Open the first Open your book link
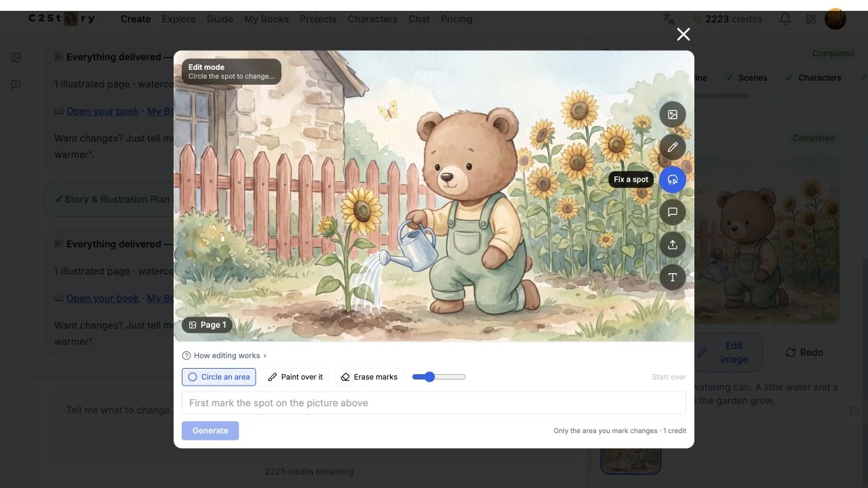 [x=102, y=111]
